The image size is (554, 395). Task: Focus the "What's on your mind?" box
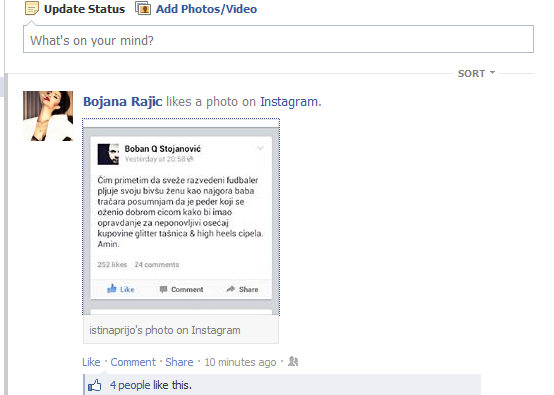278,39
